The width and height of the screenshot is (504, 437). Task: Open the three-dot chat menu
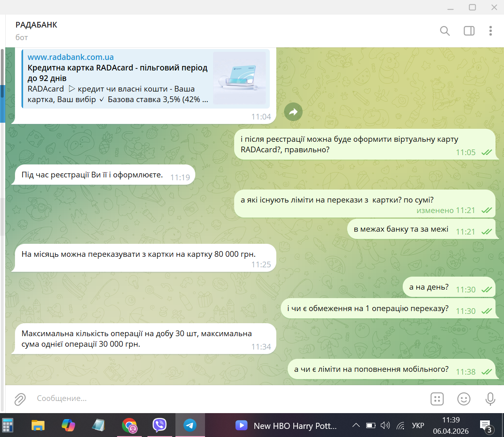pyautogui.click(x=491, y=31)
